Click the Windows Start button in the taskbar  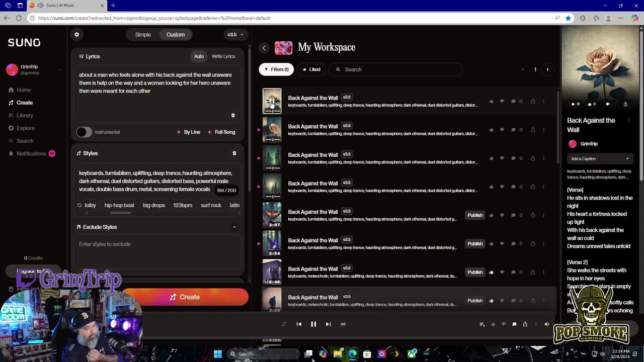point(218,354)
